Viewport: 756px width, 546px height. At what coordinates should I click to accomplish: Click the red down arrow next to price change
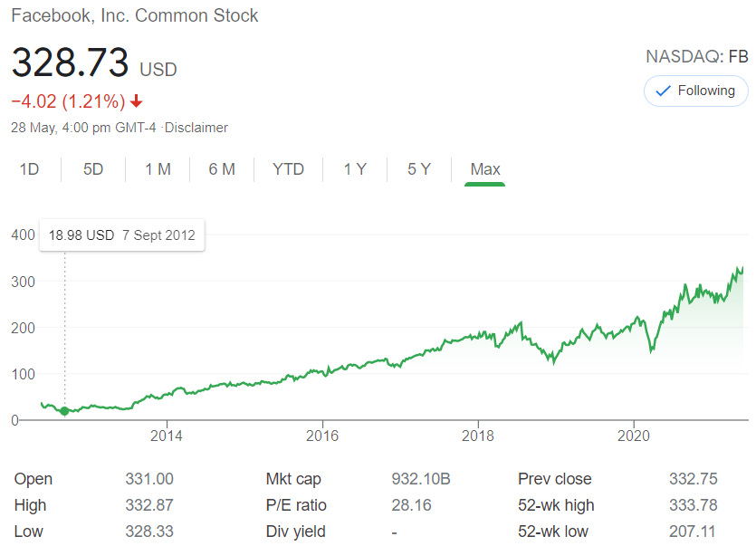coord(137,101)
